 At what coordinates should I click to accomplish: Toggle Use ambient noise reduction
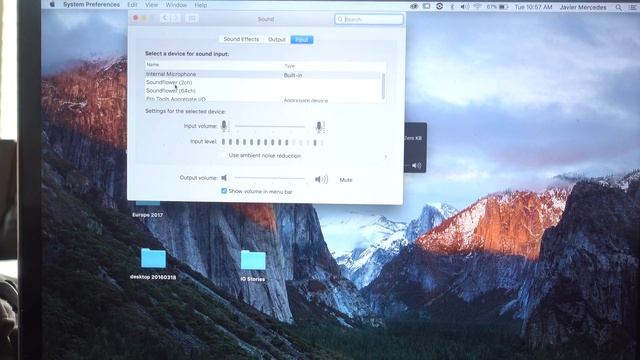click(264, 156)
